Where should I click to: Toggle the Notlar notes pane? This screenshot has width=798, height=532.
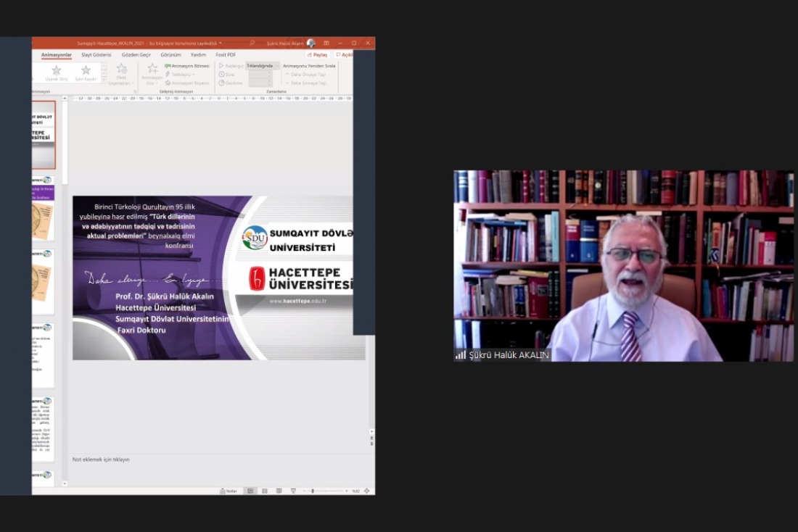(x=229, y=491)
